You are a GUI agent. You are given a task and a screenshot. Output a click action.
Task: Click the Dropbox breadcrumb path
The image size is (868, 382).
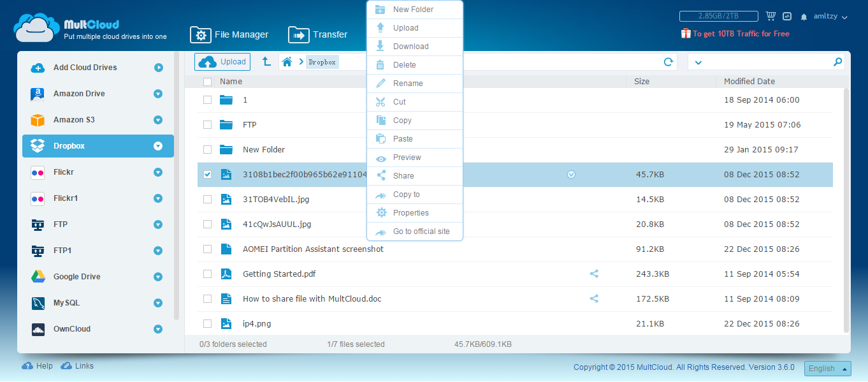322,62
